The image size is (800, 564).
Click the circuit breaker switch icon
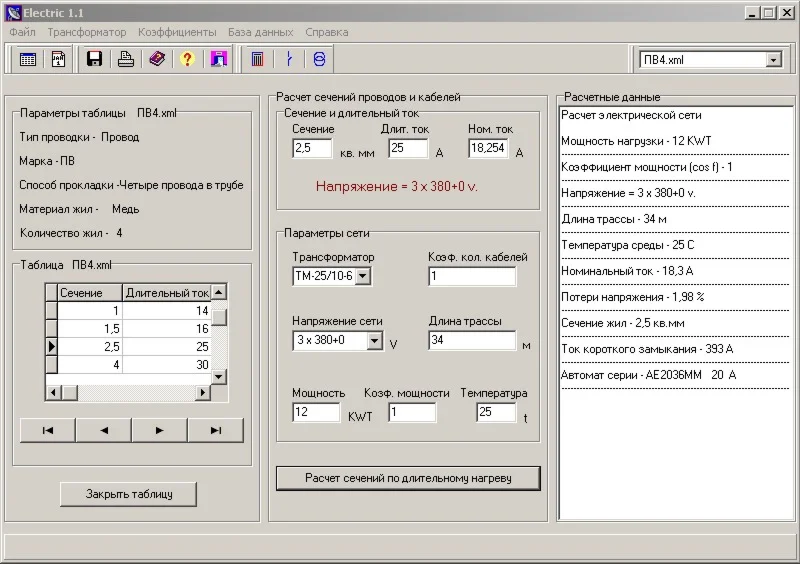289,59
